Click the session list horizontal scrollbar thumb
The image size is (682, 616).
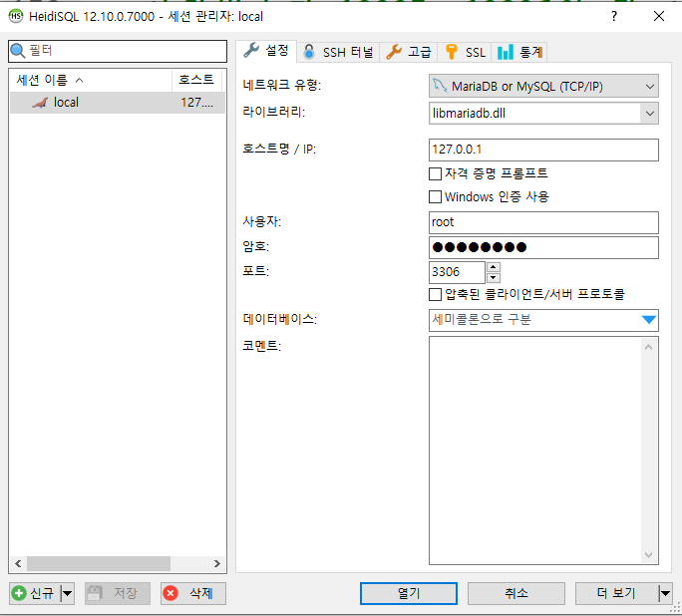point(99,564)
